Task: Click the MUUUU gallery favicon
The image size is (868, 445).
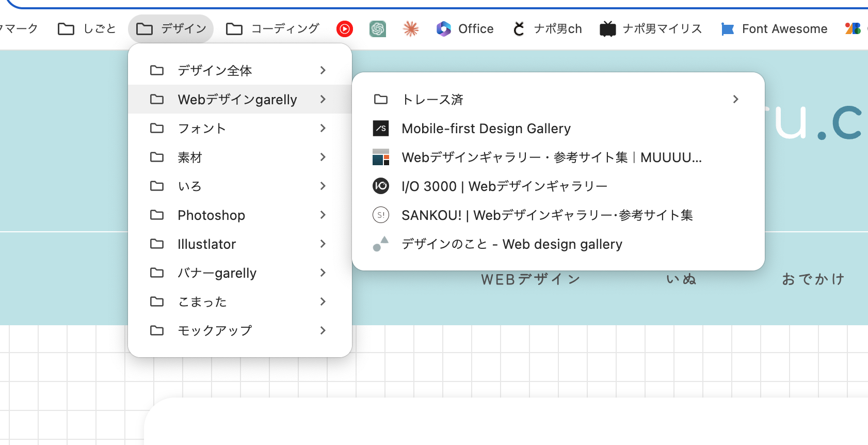Action: 381,157
